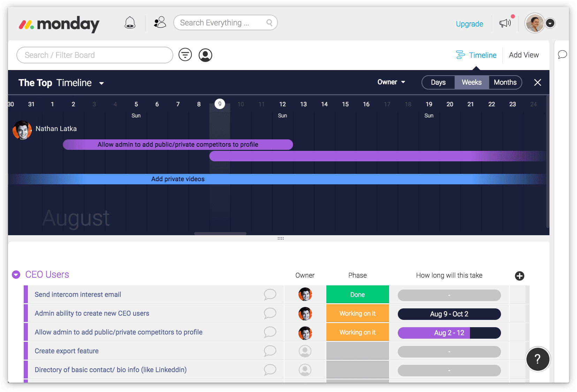This screenshot has width=577, height=392.
Task: Open notifications bell
Action: click(130, 23)
